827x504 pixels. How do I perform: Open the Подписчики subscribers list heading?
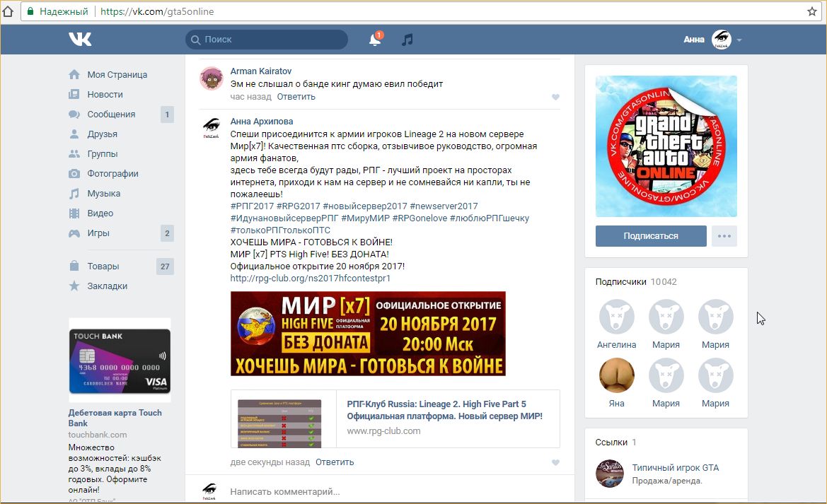[x=620, y=282]
